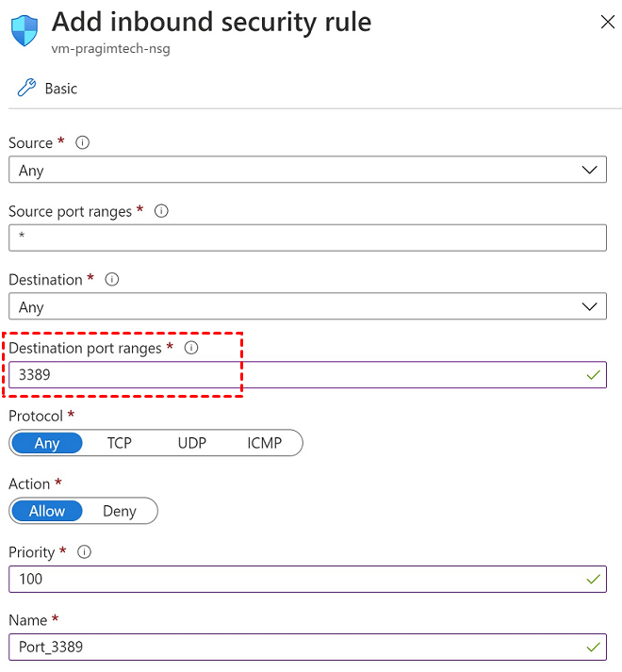Image resolution: width=622 pixels, height=672 pixels.
Task: Click the Destination port ranges field
Action: pos(307,375)
